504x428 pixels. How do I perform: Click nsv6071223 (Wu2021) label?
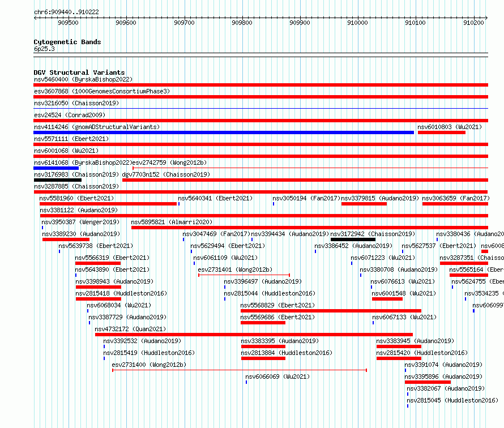click(x=383, y=258)
